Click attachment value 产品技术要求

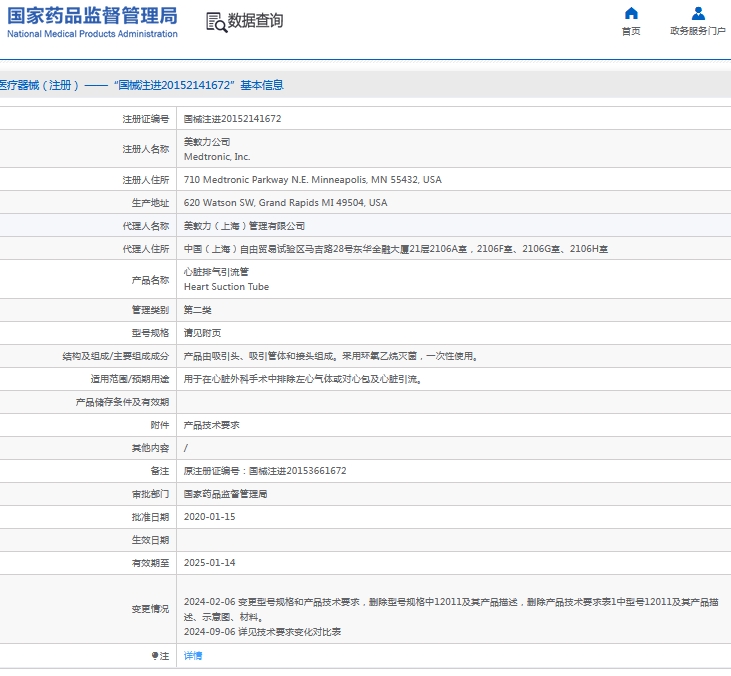pyautogui.click(x=212, y=425)
